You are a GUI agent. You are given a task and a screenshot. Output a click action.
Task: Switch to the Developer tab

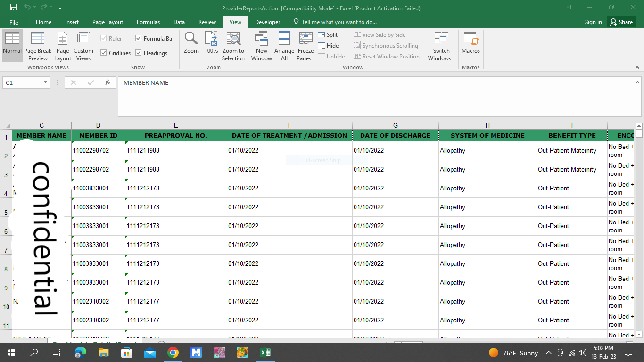click(x=267, y=22)
